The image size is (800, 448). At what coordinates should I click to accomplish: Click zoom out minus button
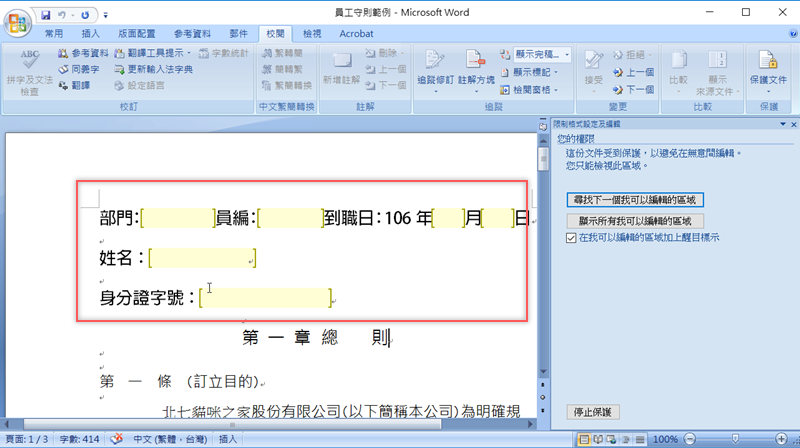[690, 439]
